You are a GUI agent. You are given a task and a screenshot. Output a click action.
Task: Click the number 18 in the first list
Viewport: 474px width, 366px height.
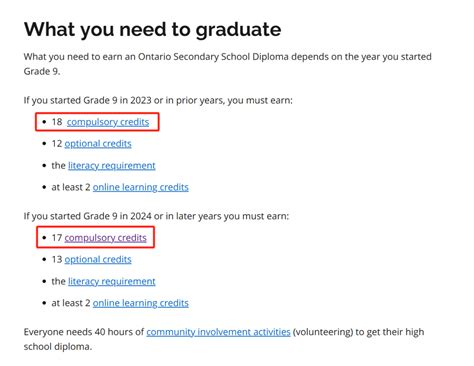tap(57, 122)
